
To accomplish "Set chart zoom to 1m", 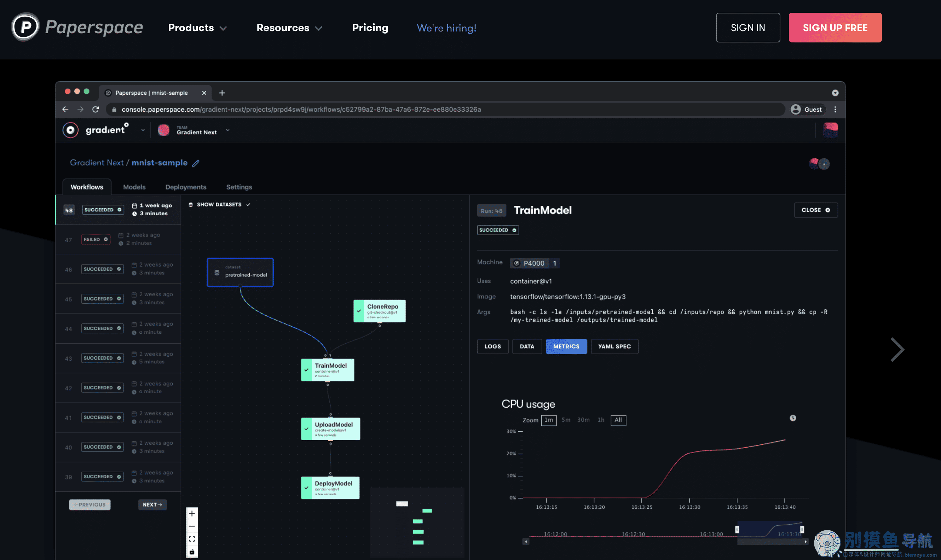I will 549,420.
